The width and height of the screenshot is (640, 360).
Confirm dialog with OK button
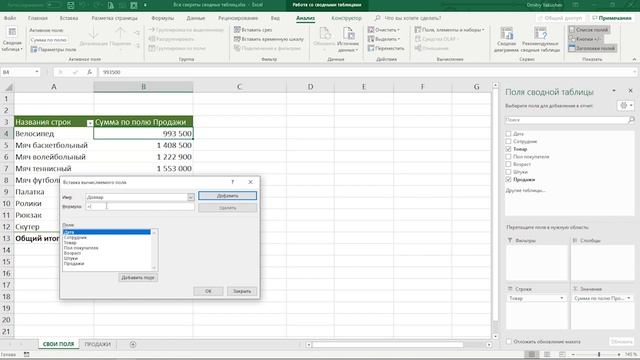(x=208, y=291)
